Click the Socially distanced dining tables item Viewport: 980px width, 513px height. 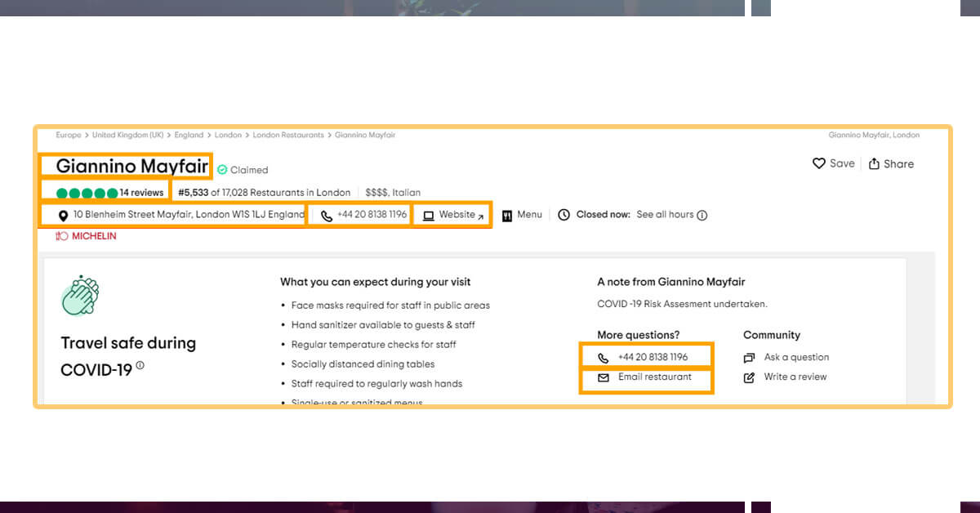tap(363, 364)
